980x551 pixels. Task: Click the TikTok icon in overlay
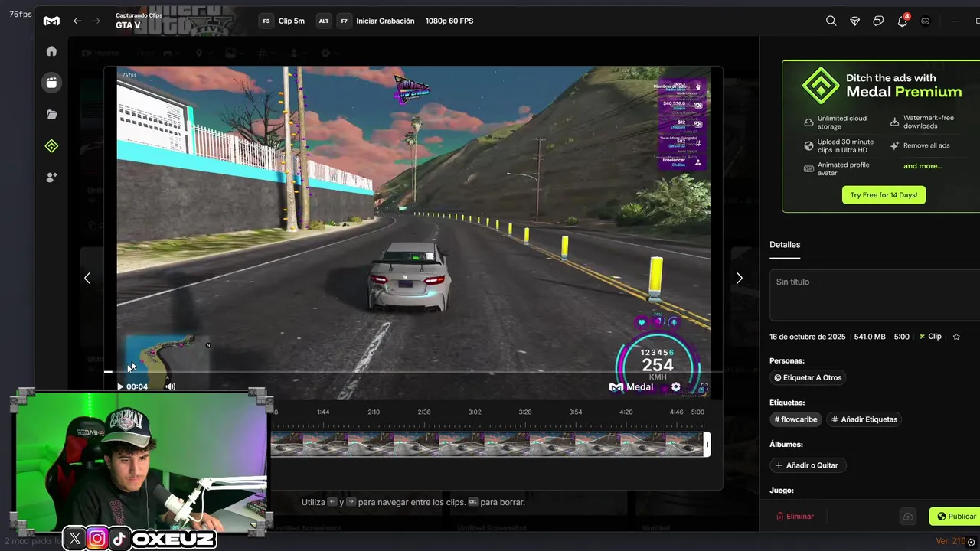coord(119,539)
